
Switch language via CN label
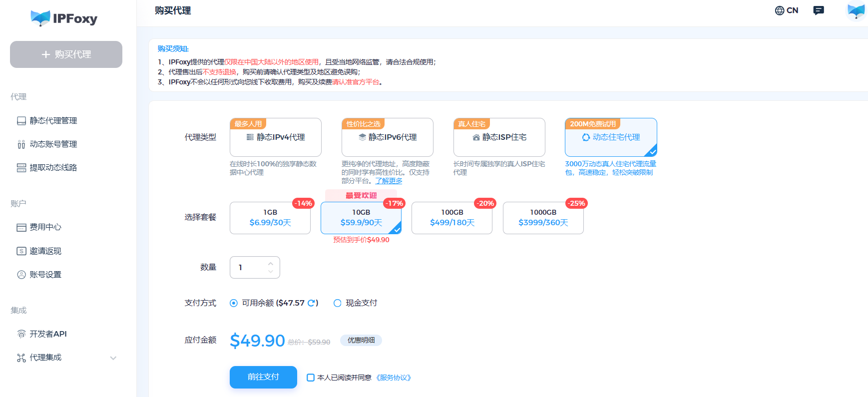click(793, 10)
